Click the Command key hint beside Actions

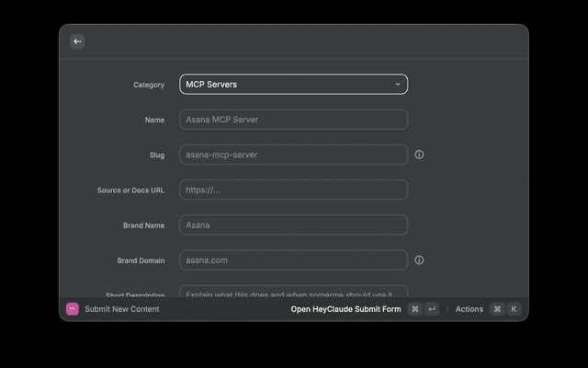pos(497,309)
